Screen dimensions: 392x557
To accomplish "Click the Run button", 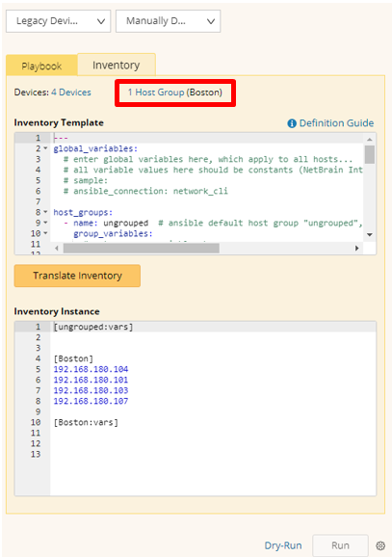I will (340, 545).
